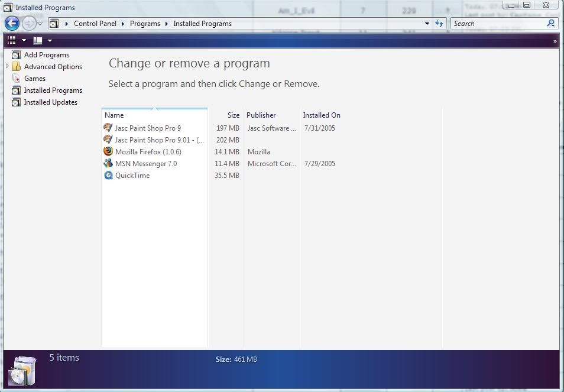Click the Jasc Software publisher cell
The width and height of the screenshot is (564, 392).
click(272, 128)
